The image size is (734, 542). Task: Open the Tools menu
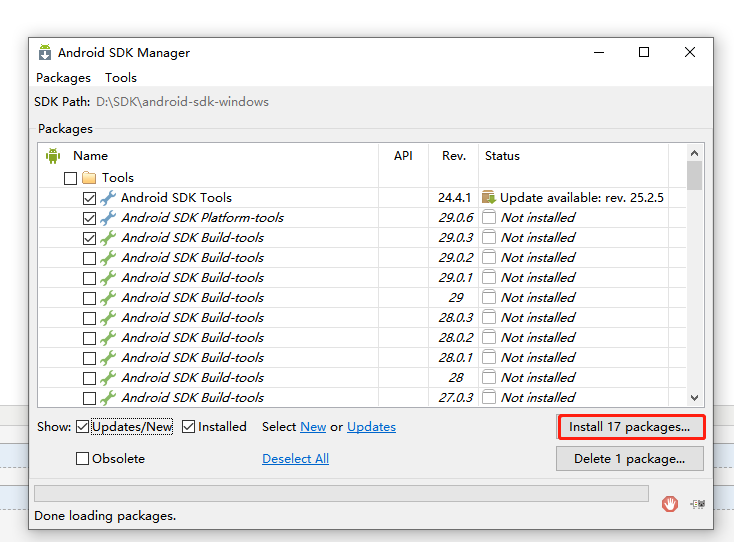click(x=121, y=78)
